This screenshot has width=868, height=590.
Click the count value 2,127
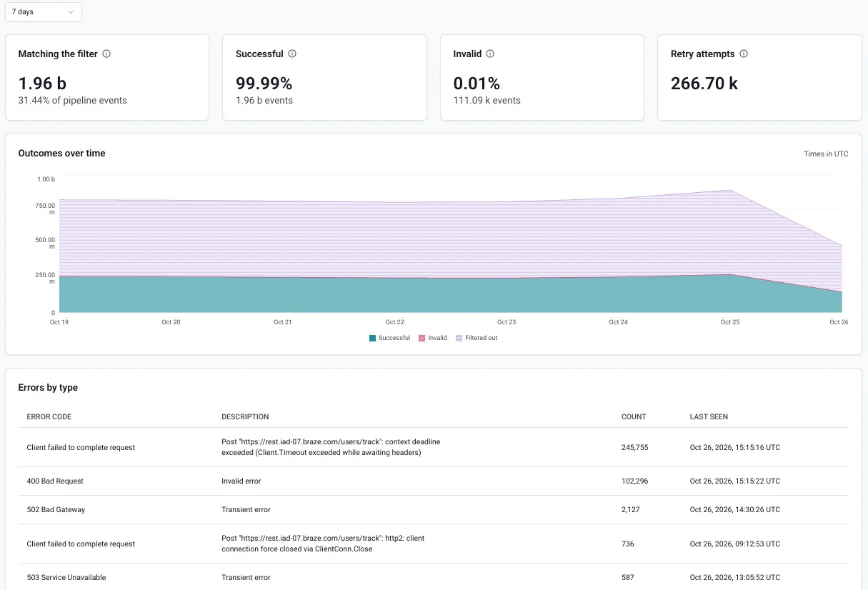(632, 510)
